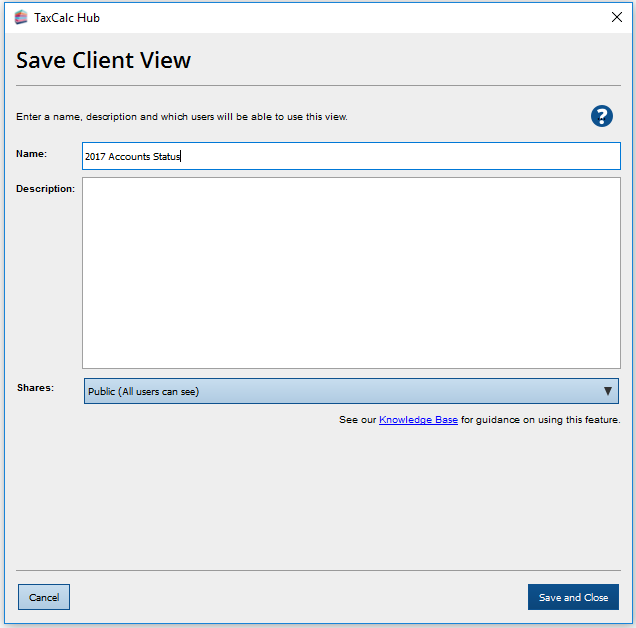Focus the Description text area
The image size is (636, 628).
point(351,273)
